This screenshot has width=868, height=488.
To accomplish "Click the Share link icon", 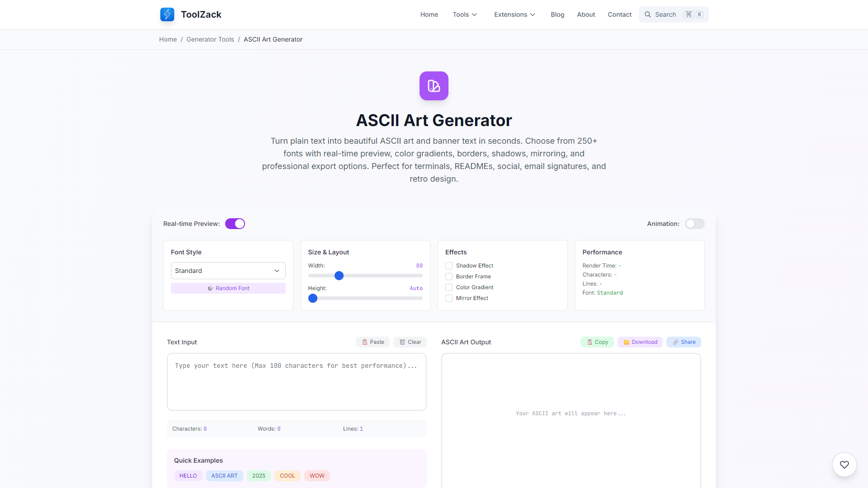I will coord(675,342).
